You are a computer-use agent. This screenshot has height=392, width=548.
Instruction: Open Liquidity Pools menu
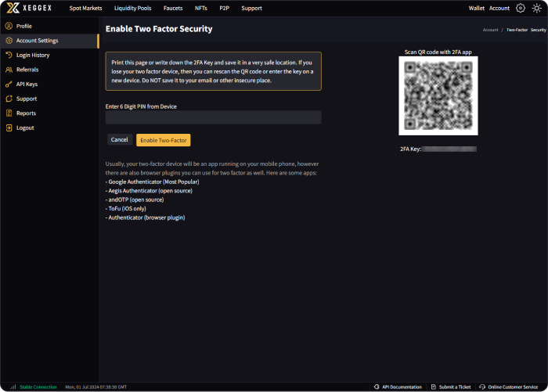coord(133,8)
